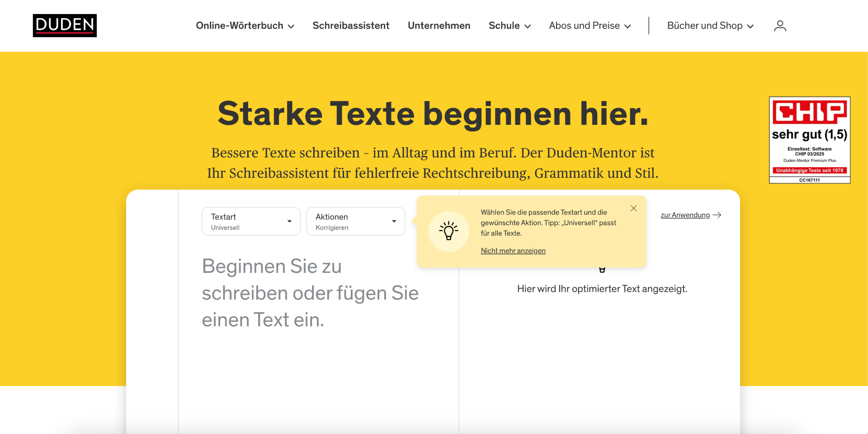Expand the Abos und Preise menu
The image size is (868, 434).
tap(590, 26)
